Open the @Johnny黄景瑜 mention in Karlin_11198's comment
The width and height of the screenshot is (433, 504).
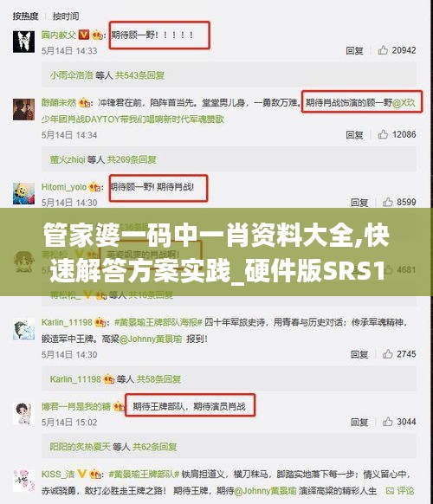pyautogui.click(x=151, y=339)
